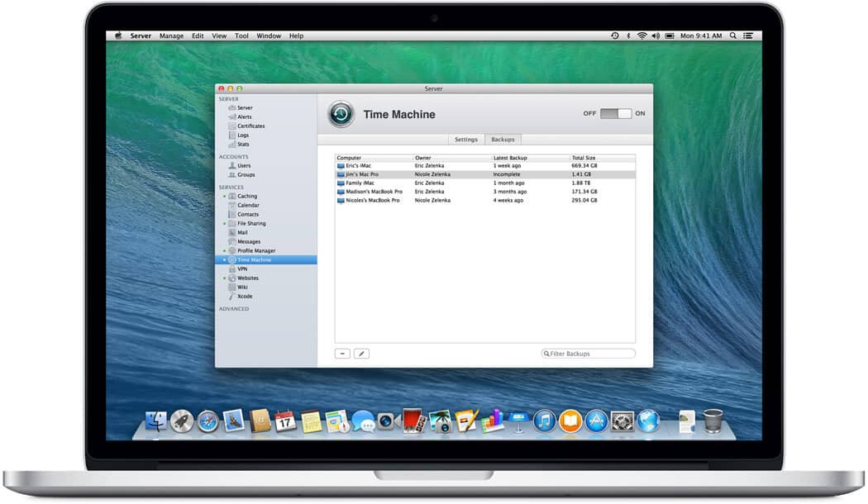Open the Help menu

(x=296, y=36)
